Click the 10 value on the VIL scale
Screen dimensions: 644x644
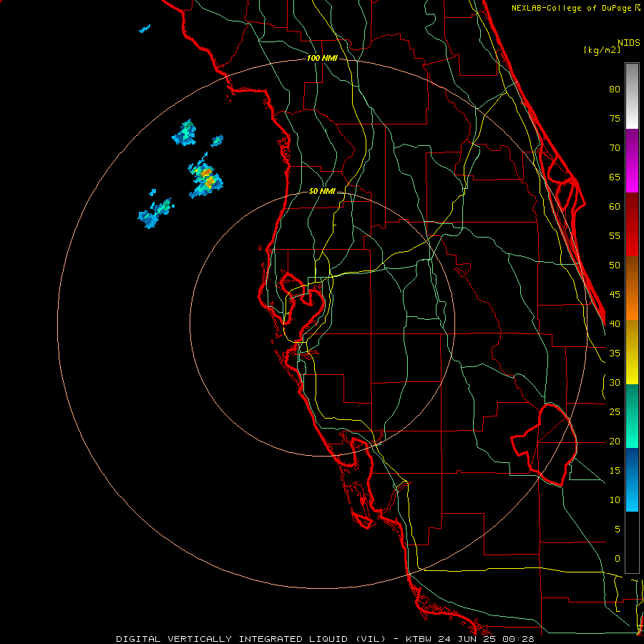[615, 500]
